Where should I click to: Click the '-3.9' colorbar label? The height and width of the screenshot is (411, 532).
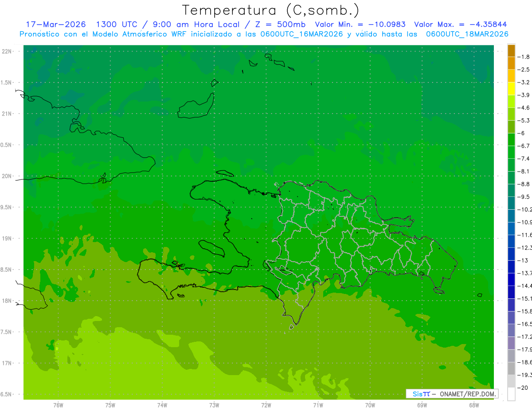tap(524, 95)
